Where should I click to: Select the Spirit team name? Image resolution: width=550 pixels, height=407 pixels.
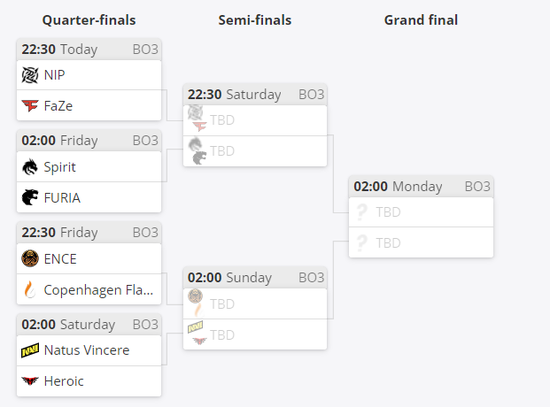60,167
